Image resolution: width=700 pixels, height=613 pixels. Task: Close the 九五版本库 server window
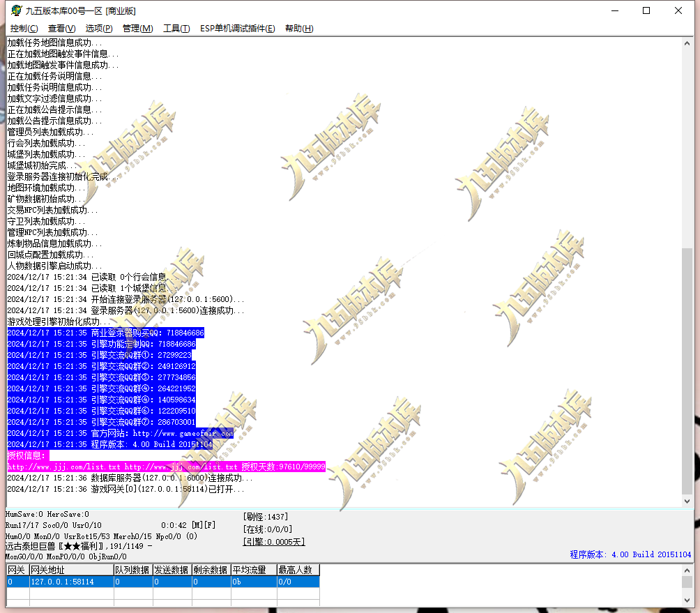tap(678, 10)
